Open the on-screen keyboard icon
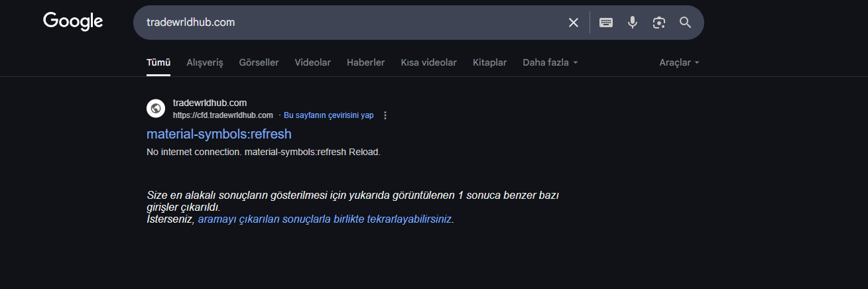868x289 pixels. [606, 23]
